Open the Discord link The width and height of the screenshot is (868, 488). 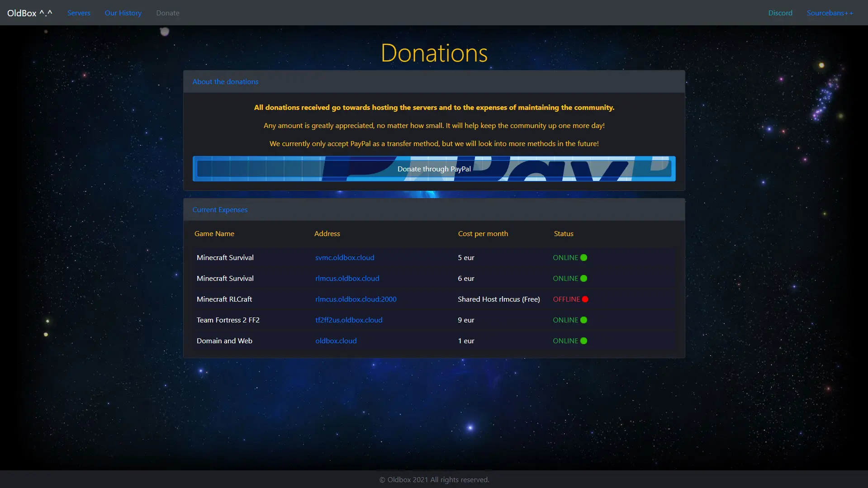[x=780, y=13]
